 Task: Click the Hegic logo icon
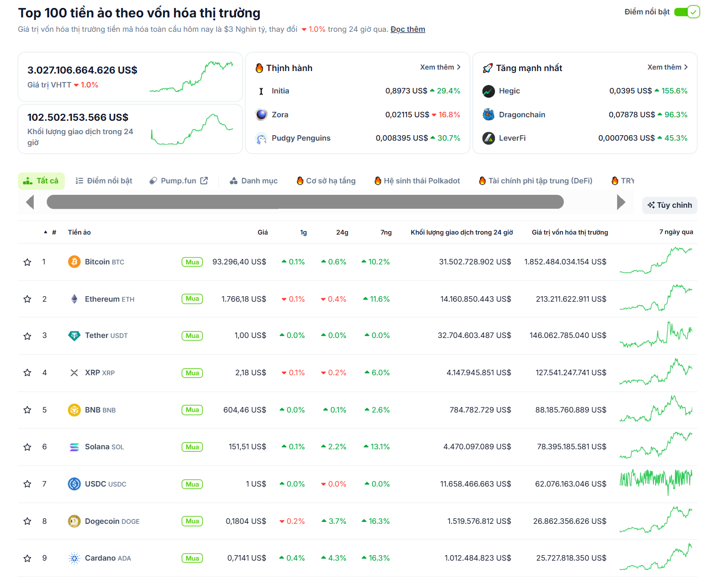click(488, 91)
